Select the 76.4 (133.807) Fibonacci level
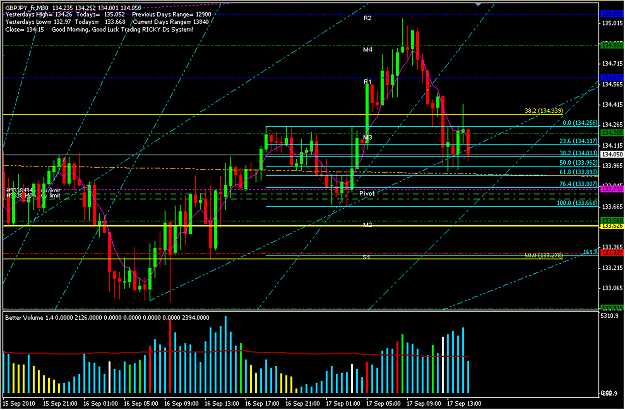The image size is (625, 410). tap(578, 184)
